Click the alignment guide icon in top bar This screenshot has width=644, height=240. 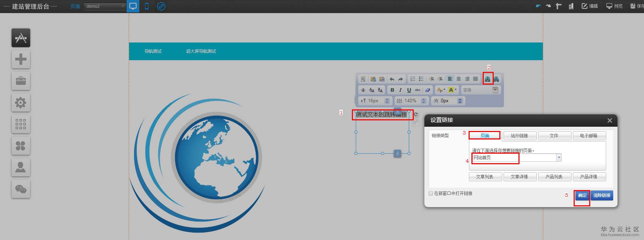pos(571,6)
